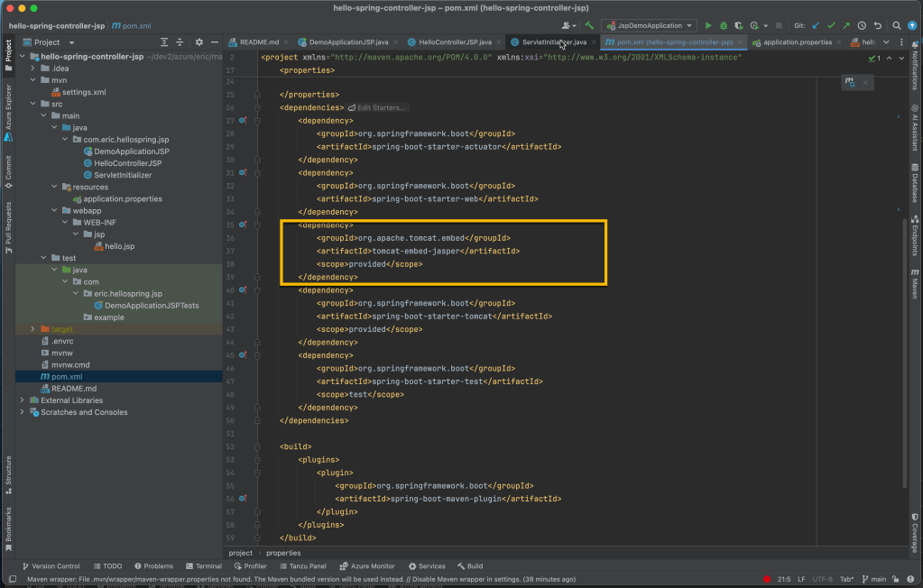Run JspDemoApplication with the green play icon
Viewport: 923px width, 588px height.
coord(707,26)
